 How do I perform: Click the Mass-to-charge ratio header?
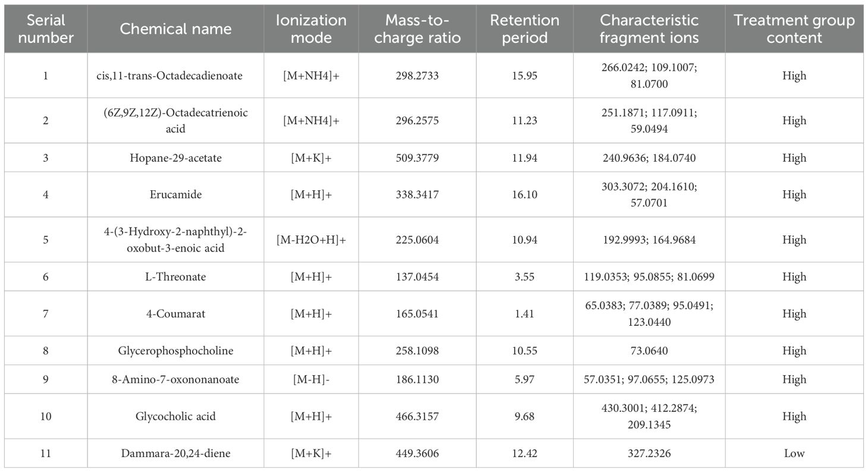[417, 29]
